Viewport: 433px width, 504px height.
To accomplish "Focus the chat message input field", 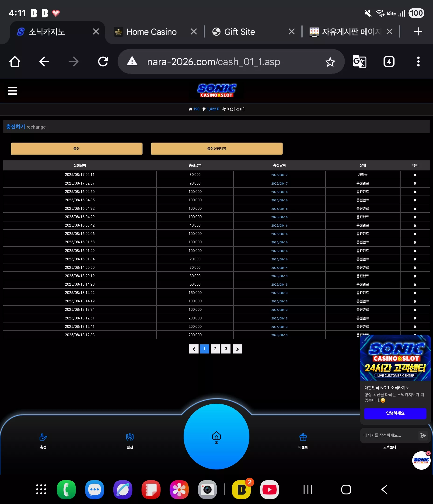I will [x=389, y=435].
